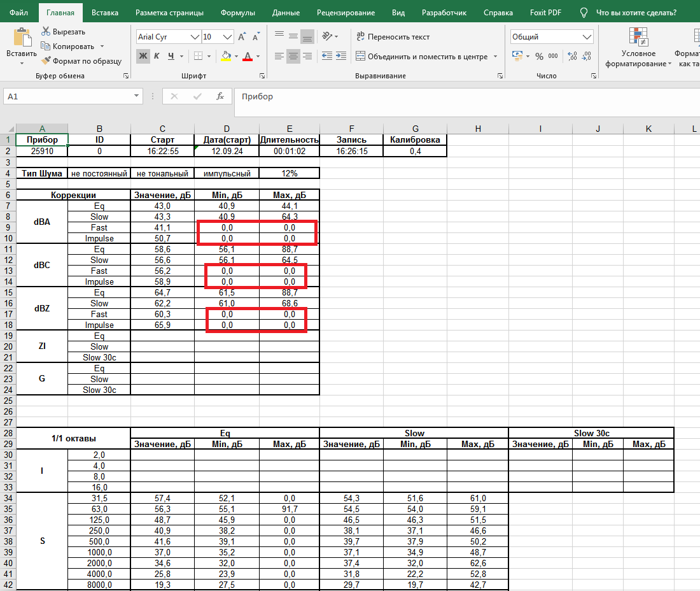Toggle bottom vertical alignment
Screen dimensions: 700x591
click(307, 37)
